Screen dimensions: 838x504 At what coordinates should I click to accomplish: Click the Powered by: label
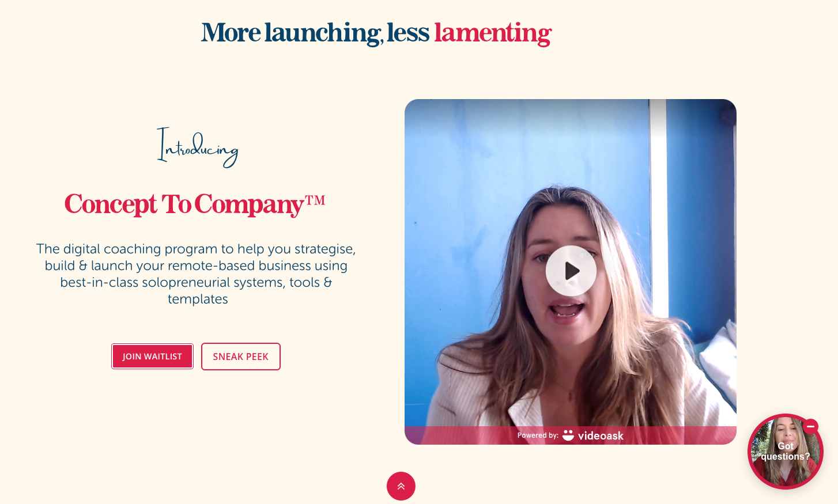point(538,435)
